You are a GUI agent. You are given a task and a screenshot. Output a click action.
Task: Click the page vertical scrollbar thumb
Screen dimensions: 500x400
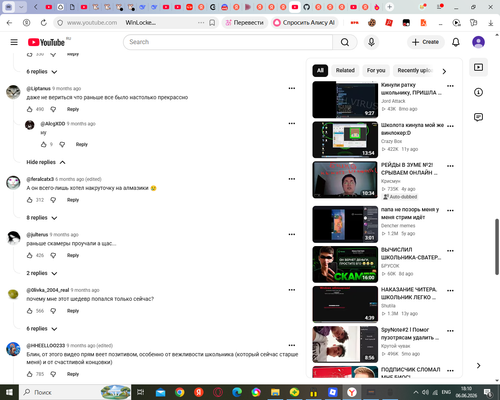(497, 247)
